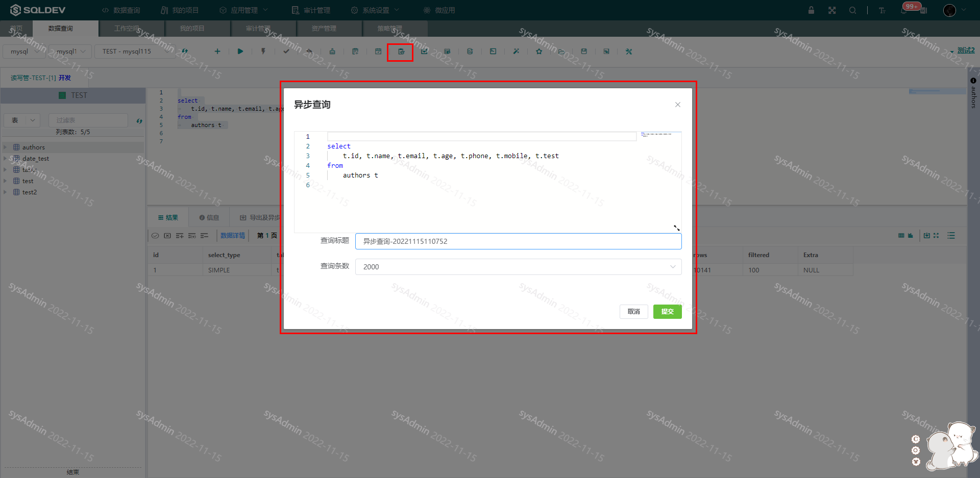Image resolution: width=980 pixels, height=478 pixels.
Task: Click the search magnifier in top bar
Action: pyautogui.click(x=853, y=10)
